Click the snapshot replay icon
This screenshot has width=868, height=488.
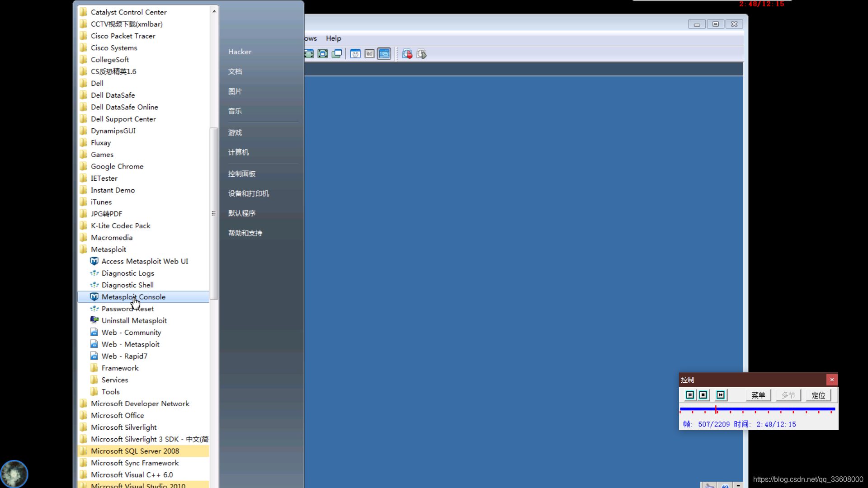coord(422,54)
